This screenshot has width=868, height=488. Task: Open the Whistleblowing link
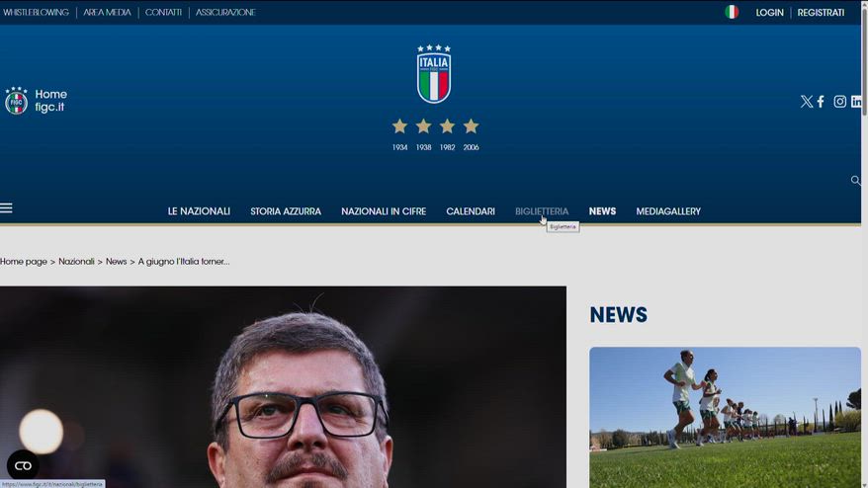pyautogui.click(x=36, y=13)
